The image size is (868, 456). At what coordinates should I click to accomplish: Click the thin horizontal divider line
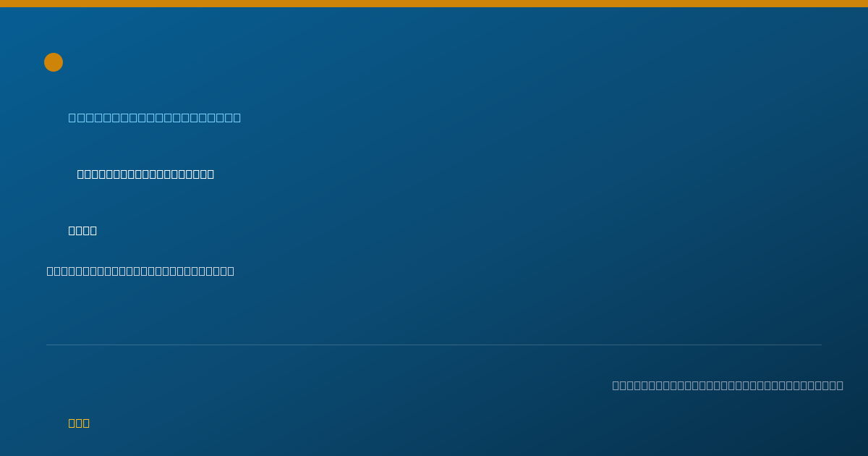434,345
